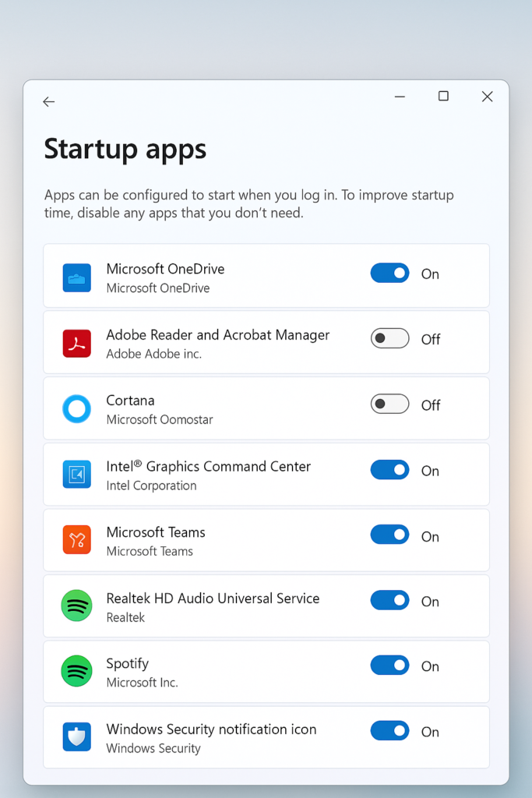Disable Microsoft OneDrive startup toggle

389,274
